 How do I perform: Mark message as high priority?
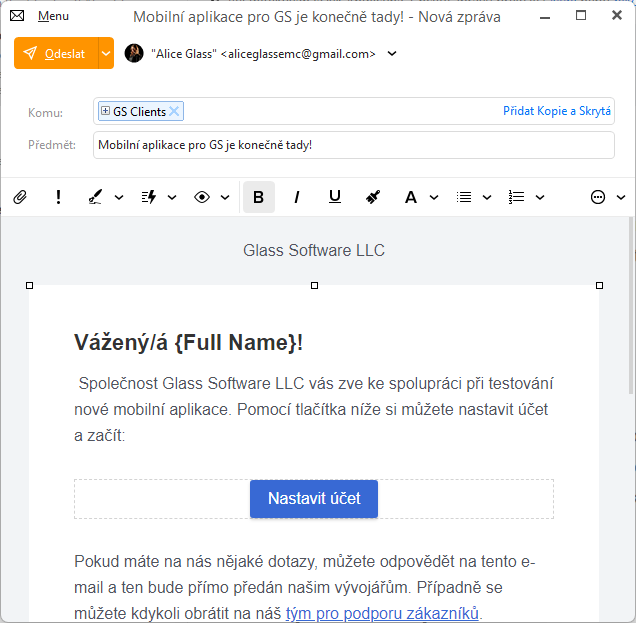tap(58, 198)
